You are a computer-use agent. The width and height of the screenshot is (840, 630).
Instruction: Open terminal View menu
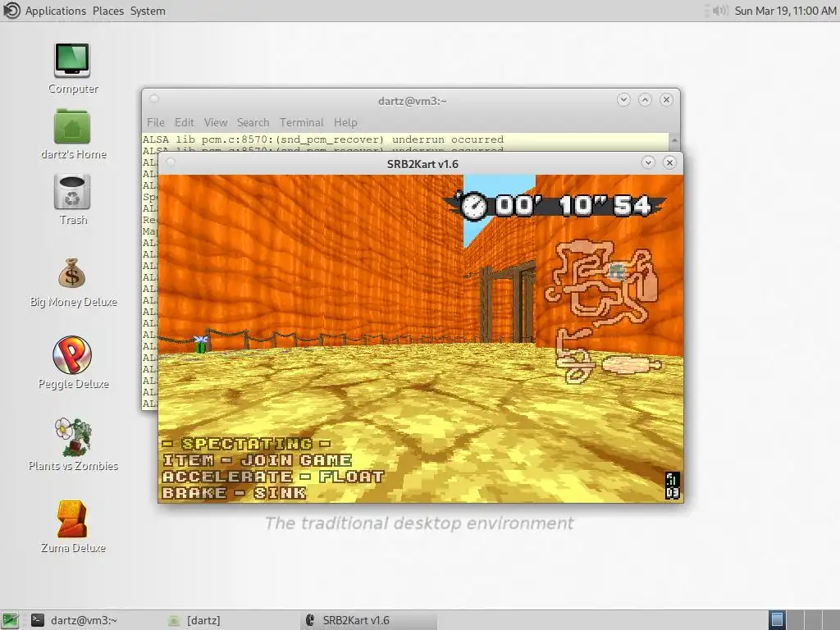216,123
